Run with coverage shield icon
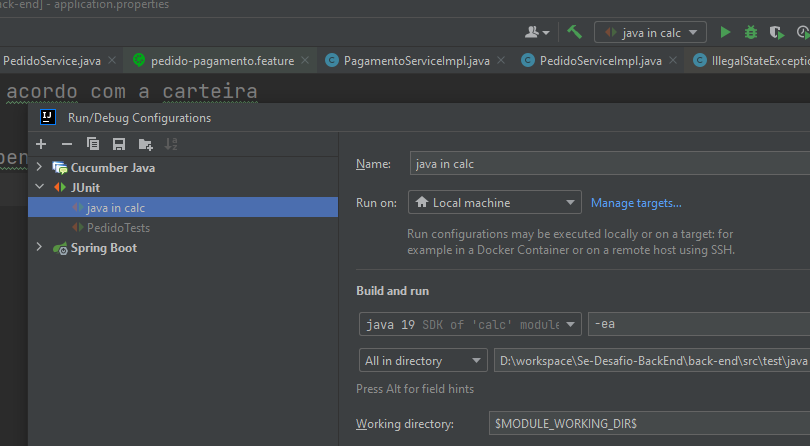 point(776,33)
